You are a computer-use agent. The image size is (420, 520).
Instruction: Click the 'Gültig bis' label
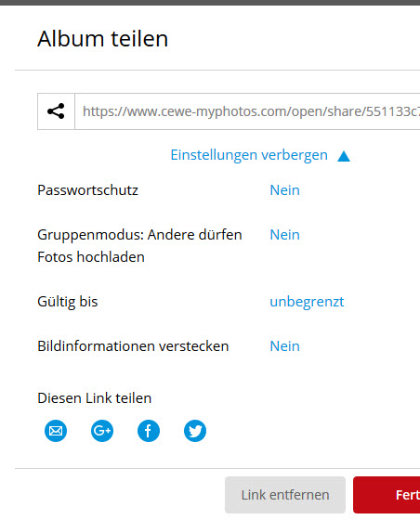[x=68, y=302]
